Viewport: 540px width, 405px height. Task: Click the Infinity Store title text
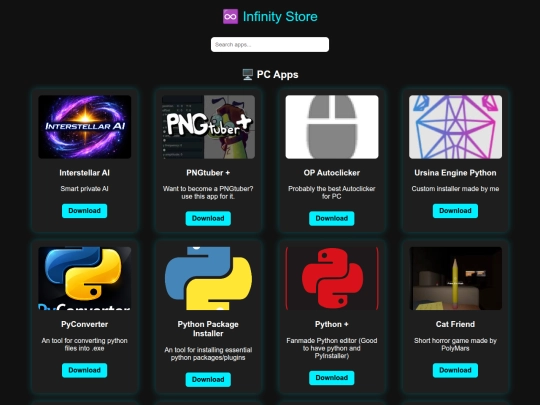click(280, 17)
